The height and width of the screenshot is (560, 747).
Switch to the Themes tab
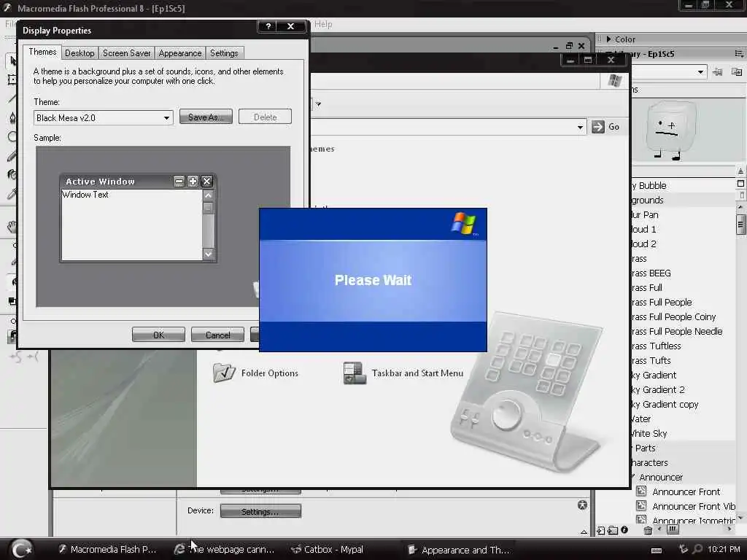click(42, 52)
